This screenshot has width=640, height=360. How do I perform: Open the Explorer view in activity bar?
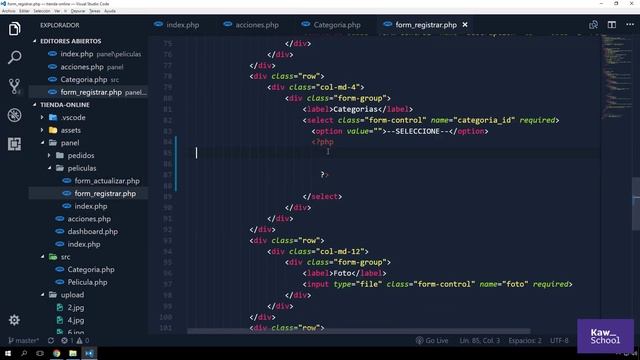(14, 29)
